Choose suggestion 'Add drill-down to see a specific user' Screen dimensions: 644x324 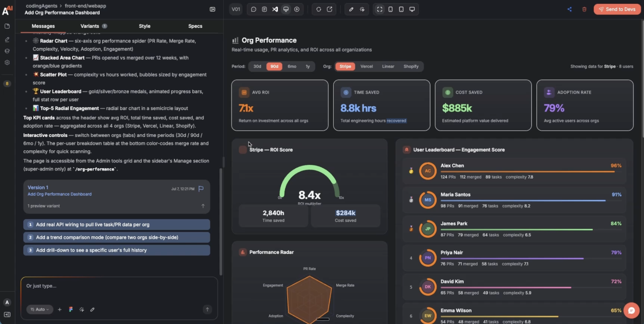pos(117,250)
